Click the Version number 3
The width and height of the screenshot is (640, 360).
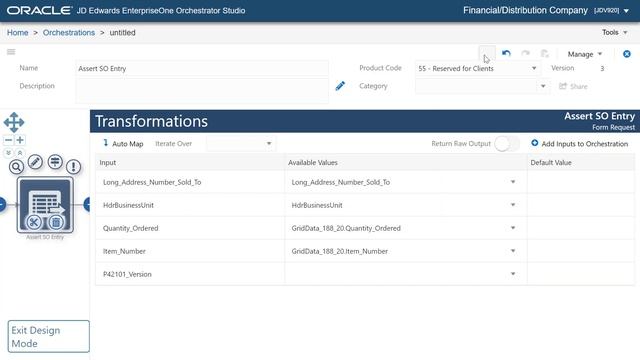click(x=602, y=69)
